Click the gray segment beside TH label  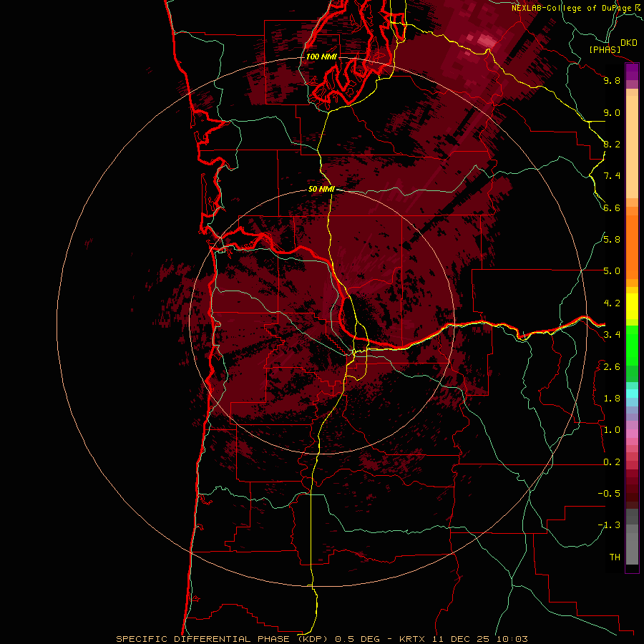click(x=632, y=549)
